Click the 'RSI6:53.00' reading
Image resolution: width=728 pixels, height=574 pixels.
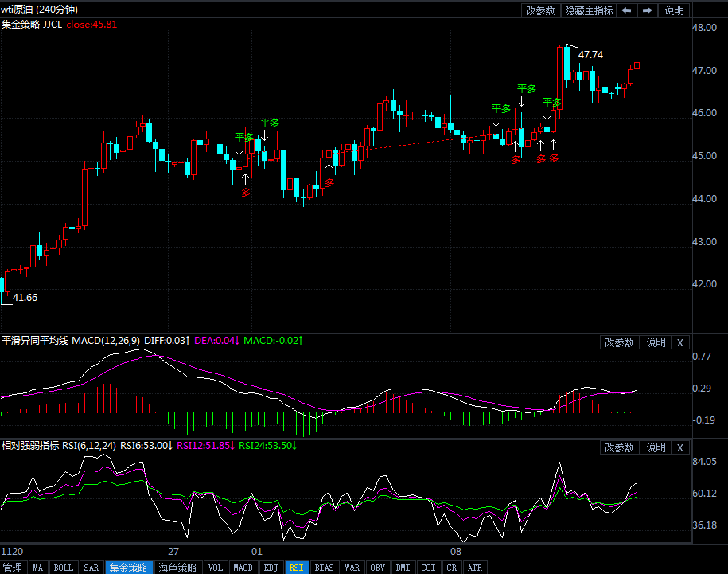point(146,446)
